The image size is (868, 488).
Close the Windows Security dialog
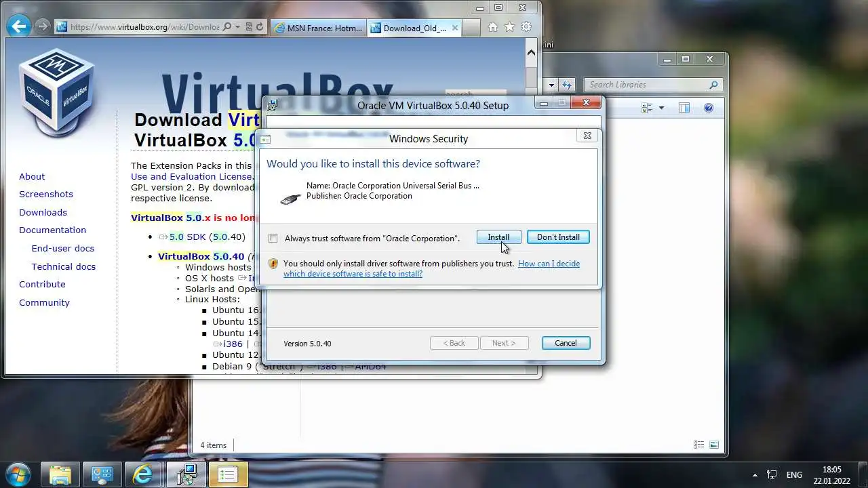click(x=587, y=136)
